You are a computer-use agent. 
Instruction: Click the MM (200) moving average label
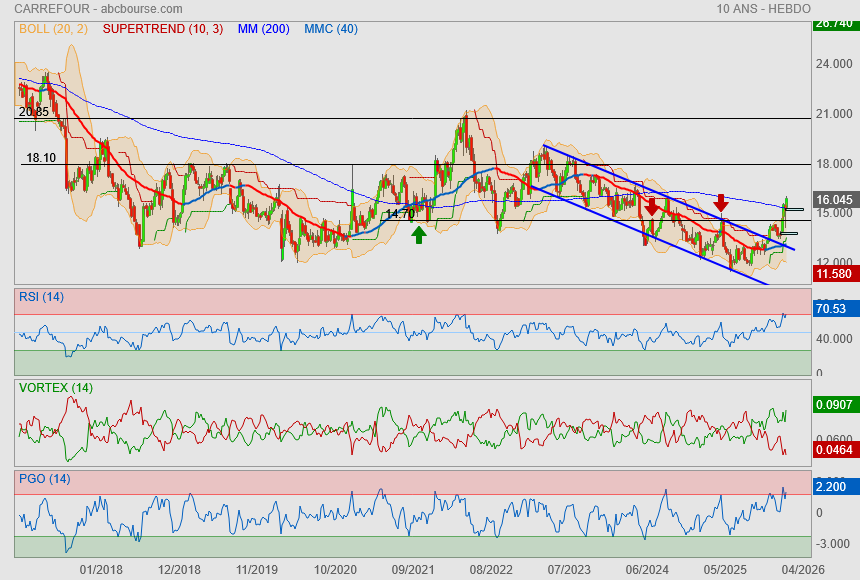263,29
